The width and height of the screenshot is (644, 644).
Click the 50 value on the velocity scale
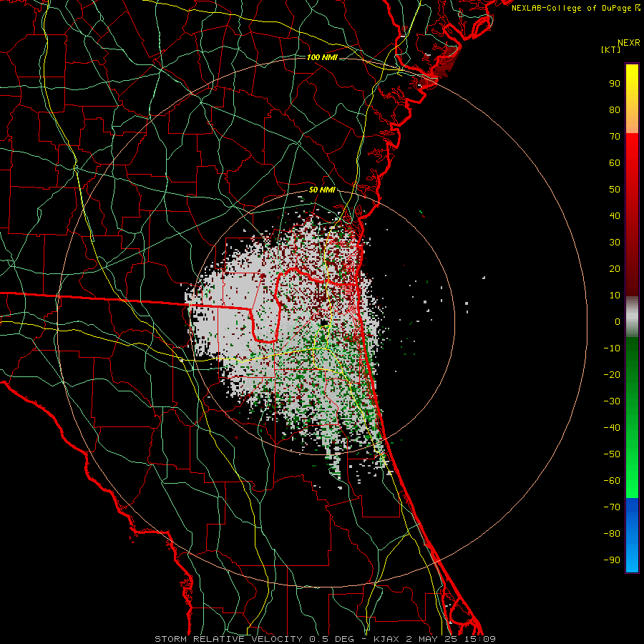pos(615,190)
